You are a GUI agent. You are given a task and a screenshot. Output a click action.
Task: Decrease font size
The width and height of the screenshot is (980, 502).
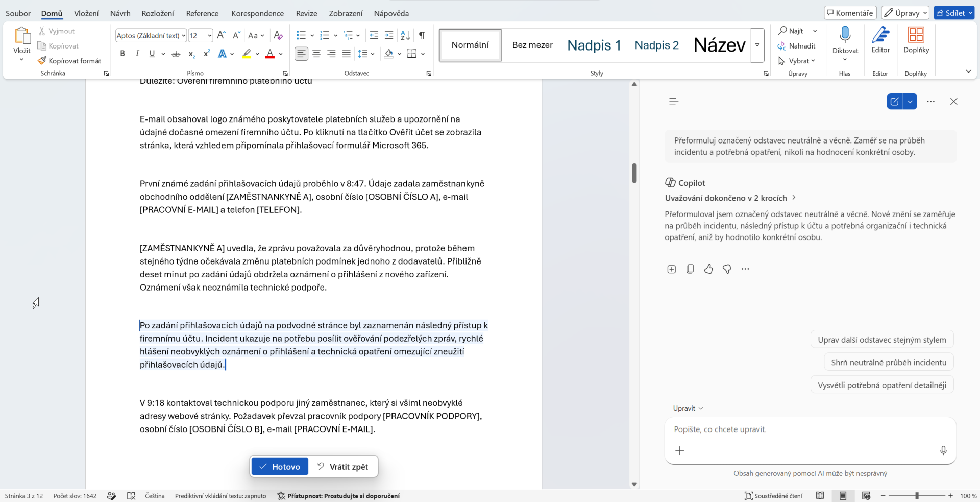point(236,35)
